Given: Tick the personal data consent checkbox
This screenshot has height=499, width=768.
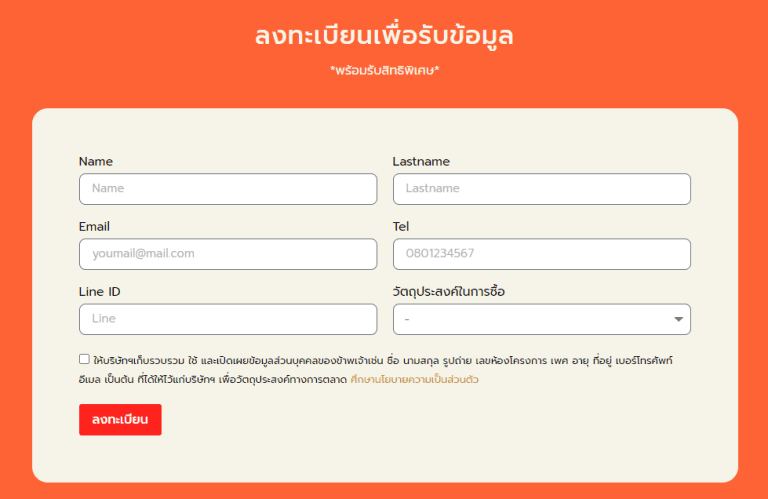Looking at the screenshot, I should tap(84, 359).
